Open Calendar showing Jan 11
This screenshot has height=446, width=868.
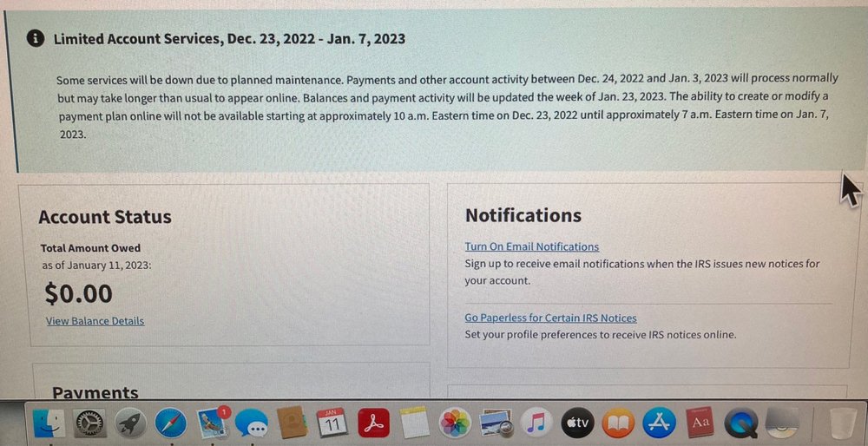(332, 423)
